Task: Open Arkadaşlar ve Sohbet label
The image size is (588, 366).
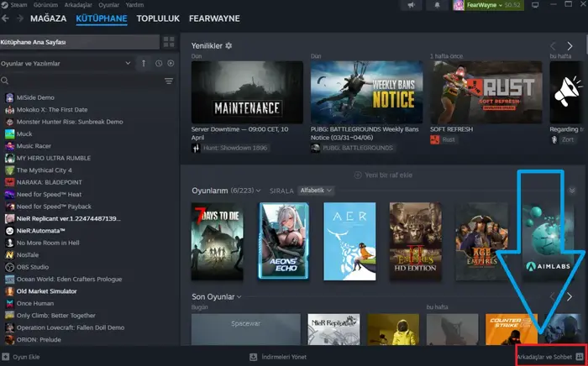Action: point(544,357)
